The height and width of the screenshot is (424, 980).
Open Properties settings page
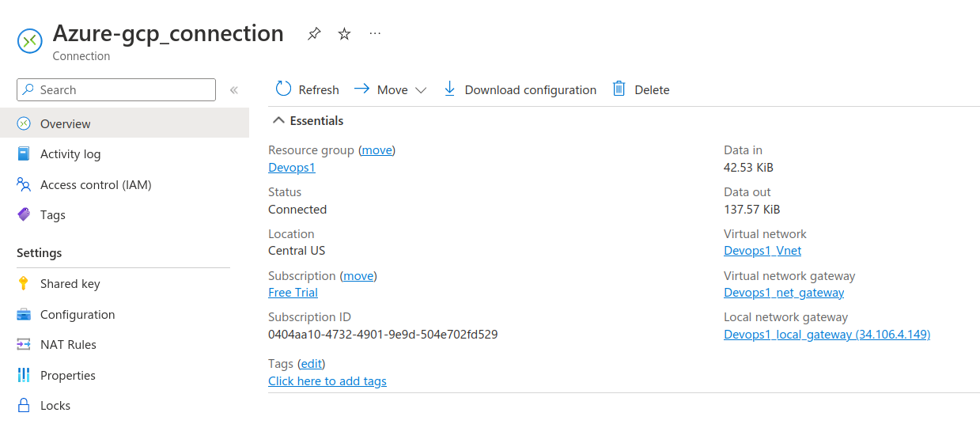point(124,375)
